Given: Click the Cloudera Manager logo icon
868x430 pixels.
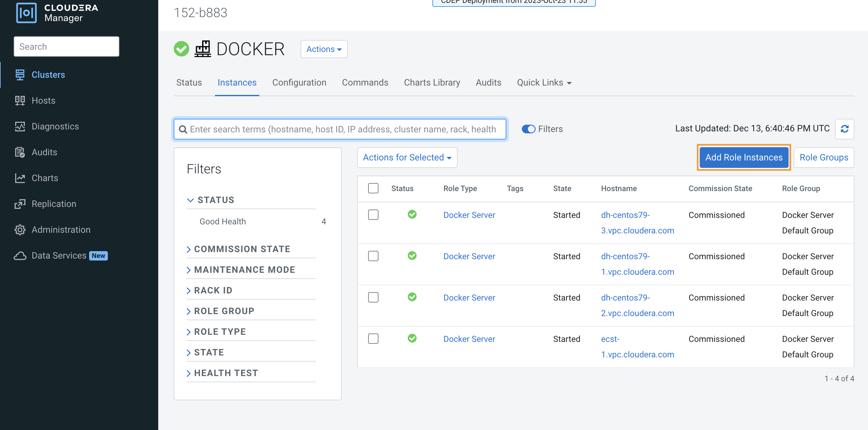Looking at the screenshot, I should point(26,13).
